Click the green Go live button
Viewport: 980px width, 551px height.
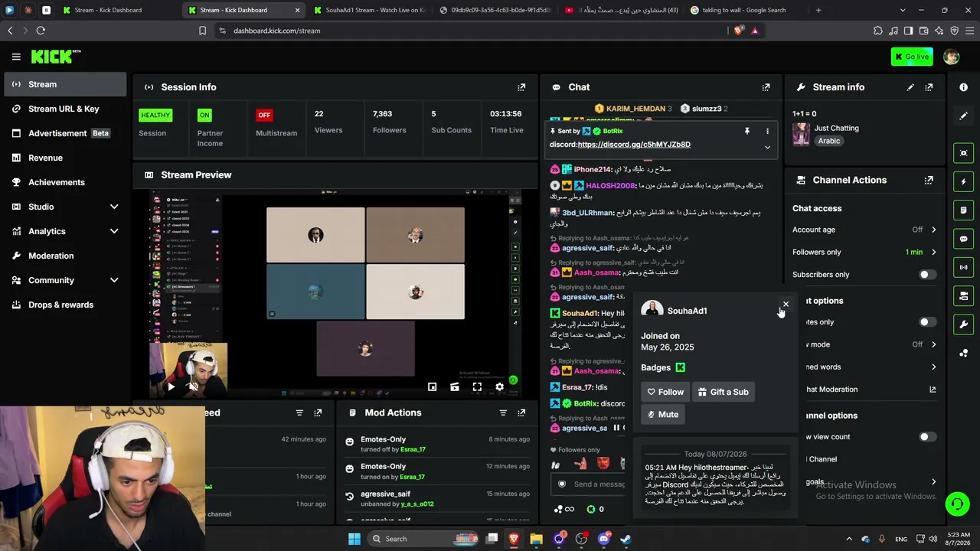(x=912, y=57)
